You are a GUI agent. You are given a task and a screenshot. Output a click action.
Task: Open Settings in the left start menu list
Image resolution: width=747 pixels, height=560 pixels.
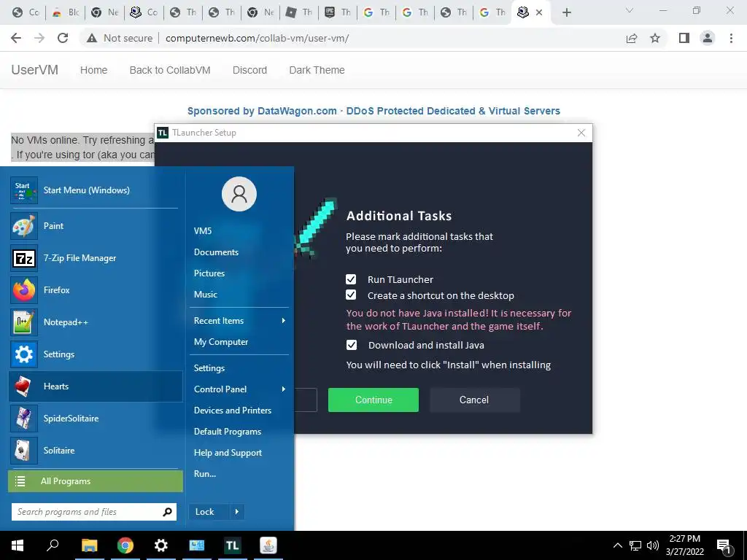96,354
